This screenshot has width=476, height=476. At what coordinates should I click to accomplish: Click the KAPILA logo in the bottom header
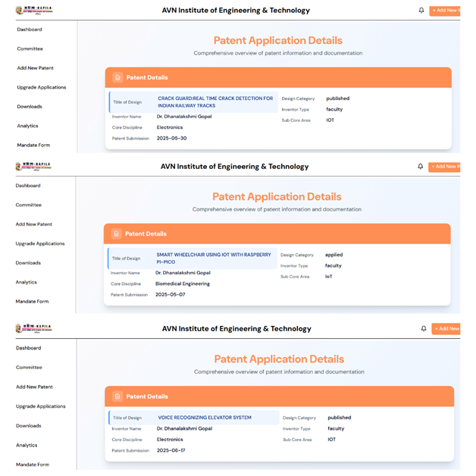(x=33, y=328)
